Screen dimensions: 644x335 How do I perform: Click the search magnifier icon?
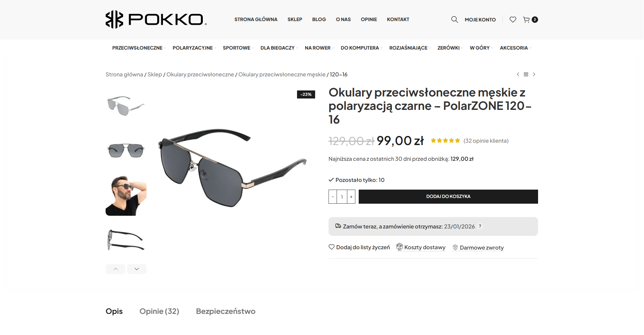[x=454, y=19]
